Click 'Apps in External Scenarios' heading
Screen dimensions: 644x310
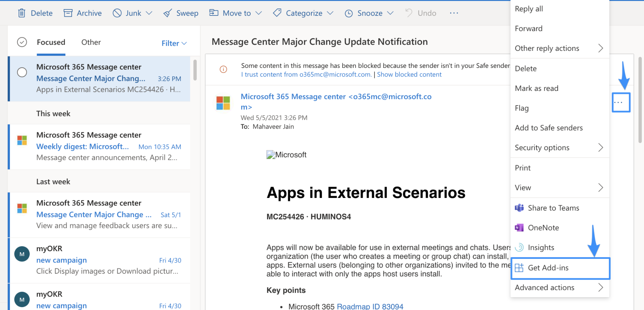point(366,193)
